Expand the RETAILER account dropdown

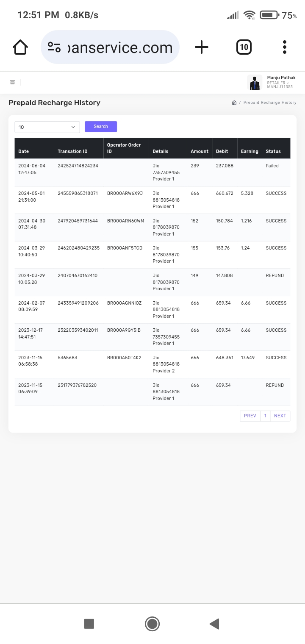click(x=278, y=83)
